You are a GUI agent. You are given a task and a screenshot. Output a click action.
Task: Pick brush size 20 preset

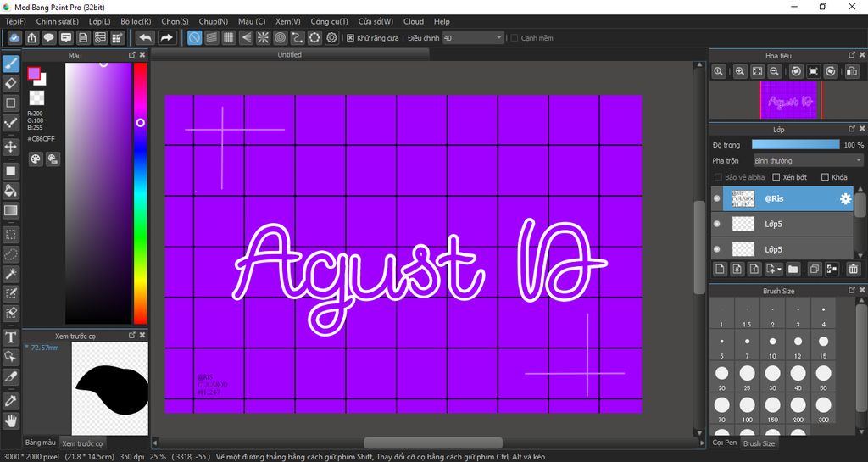point(722,376)
